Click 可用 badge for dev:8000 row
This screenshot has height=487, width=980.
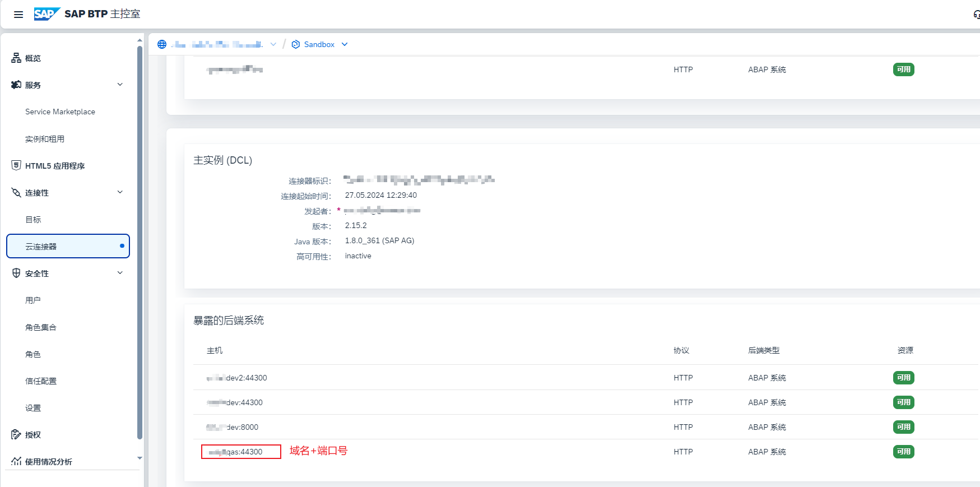pyautogui.click(x=903, y=427)
